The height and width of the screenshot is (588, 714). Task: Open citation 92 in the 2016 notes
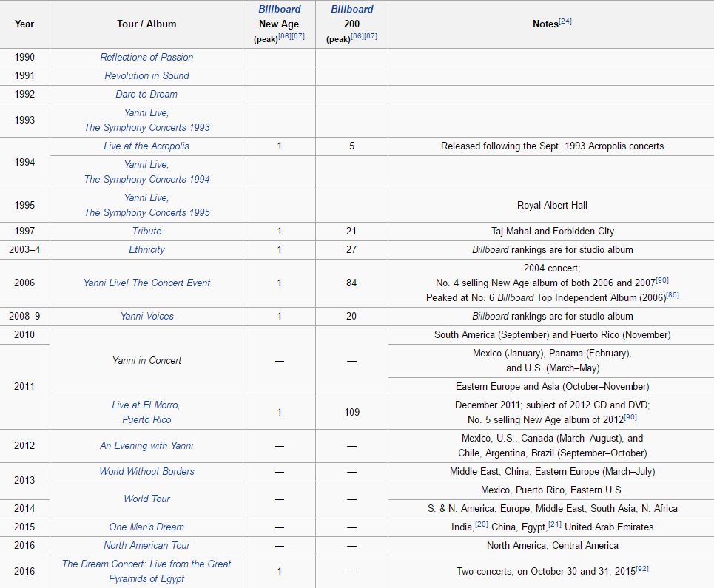click(x=642, y=568)
